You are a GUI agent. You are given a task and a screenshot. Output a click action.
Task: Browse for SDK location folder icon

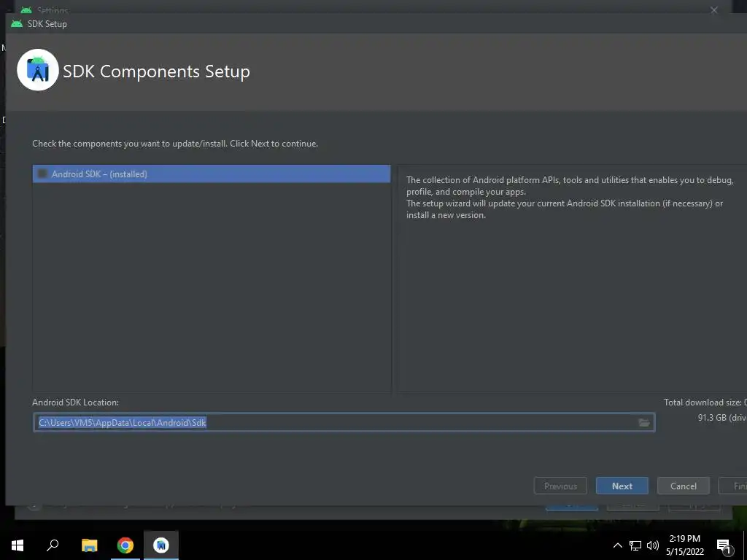[643, 422]
